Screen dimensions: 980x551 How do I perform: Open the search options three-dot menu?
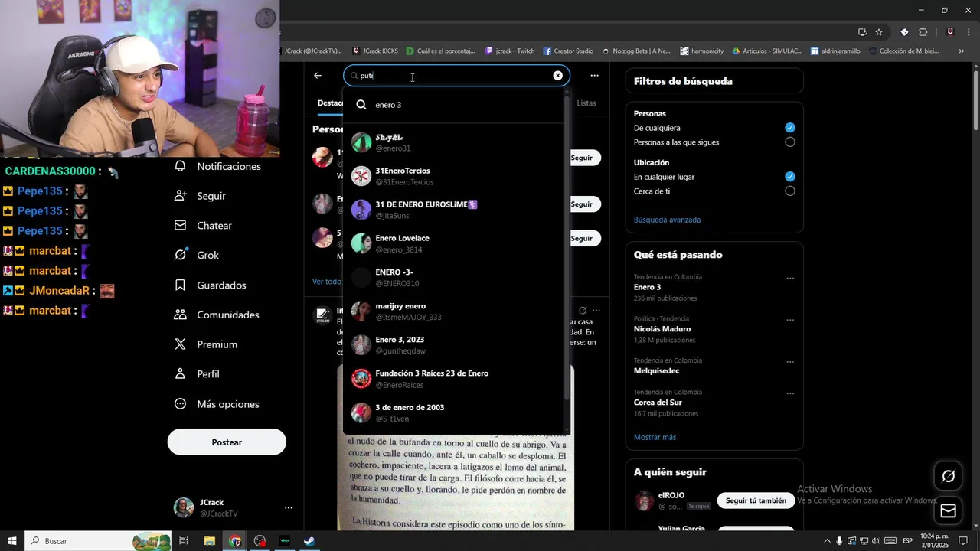tap(594, 76)
